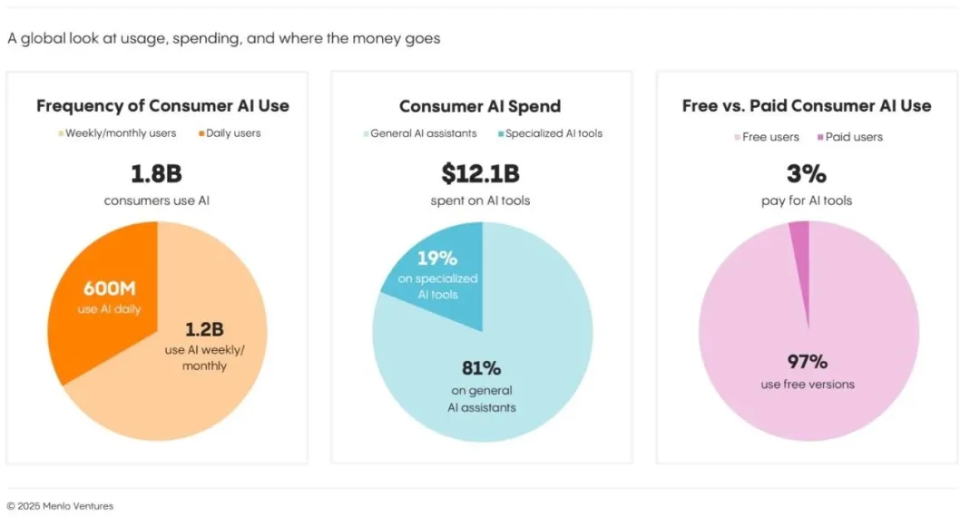Click the Specialized AI tools legend swatch
The height and width of the screenshot is (517, 980).
coord(501,133)
